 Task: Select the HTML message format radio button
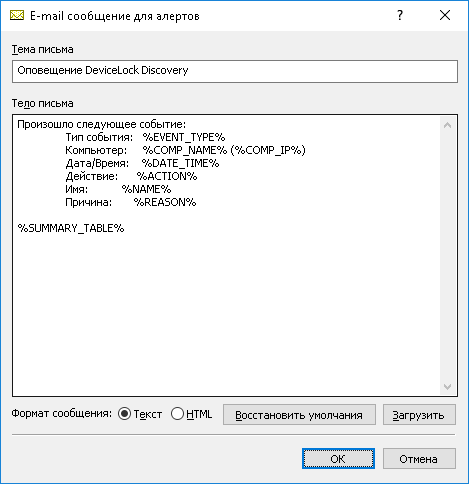(x=177, y=414)
